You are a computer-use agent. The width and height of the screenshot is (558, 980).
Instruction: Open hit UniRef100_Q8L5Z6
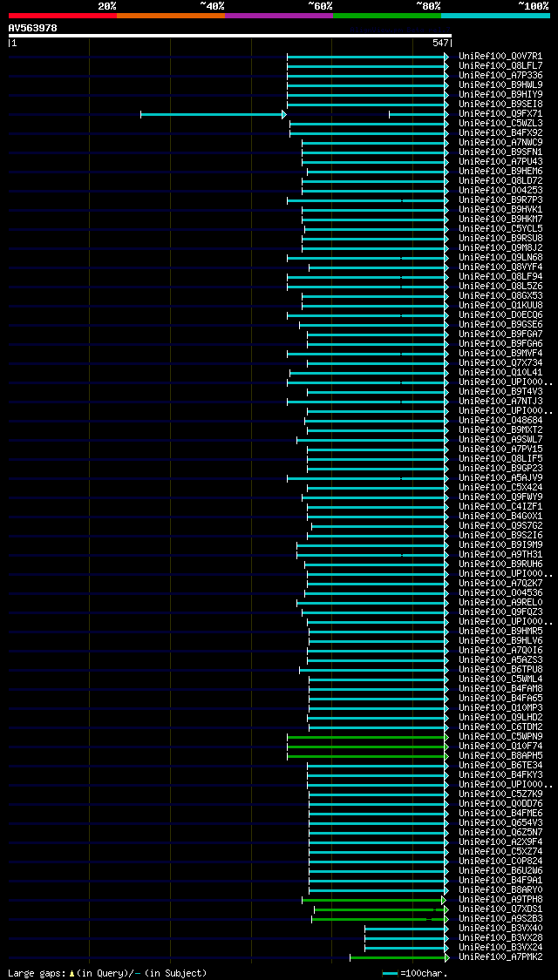[500, 287]
